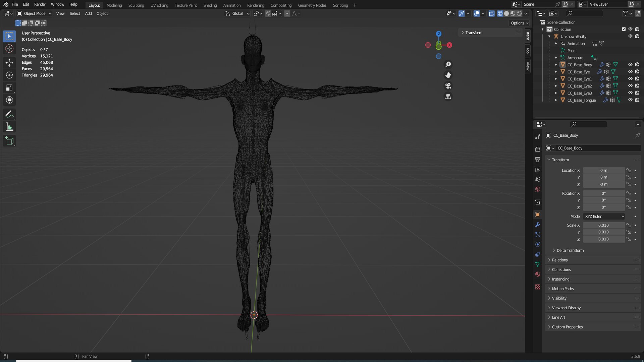Click Scale X value field
Screen dimensions: 644x362
(x=603, y=225)
